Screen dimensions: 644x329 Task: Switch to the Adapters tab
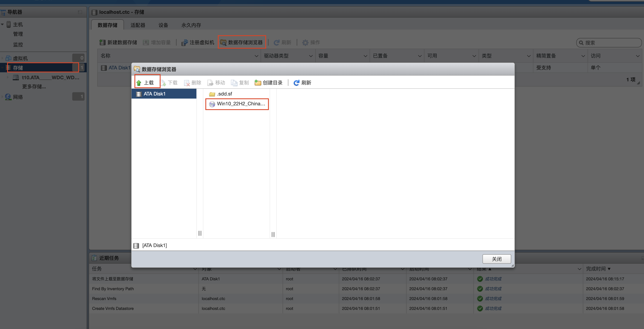[138, 25]
